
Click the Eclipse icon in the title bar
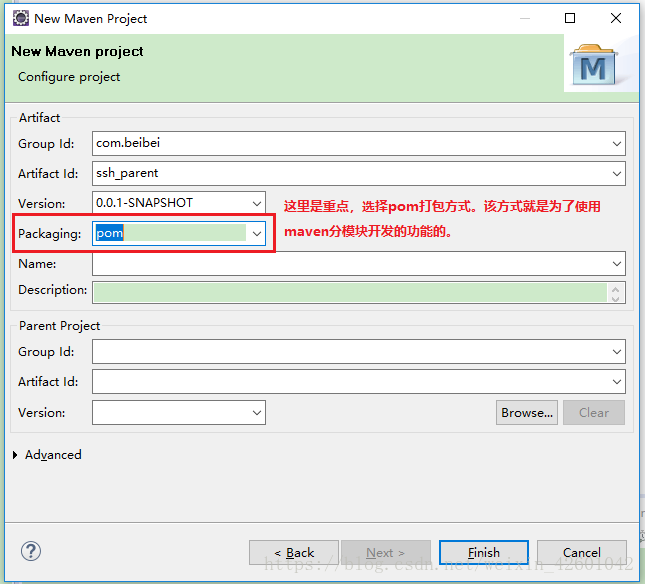[21, 19]
